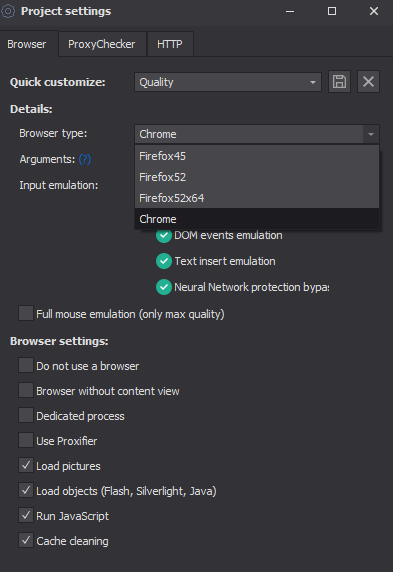The image size is (393, 572).
Task: Pick Firefox52x64 in the dropdown list
Action: point(257,198)
